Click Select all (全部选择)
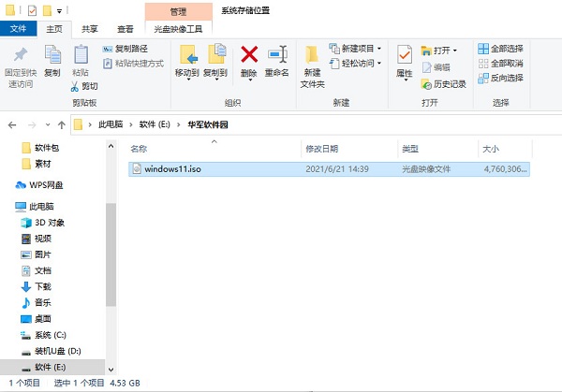 pos(500,49)
